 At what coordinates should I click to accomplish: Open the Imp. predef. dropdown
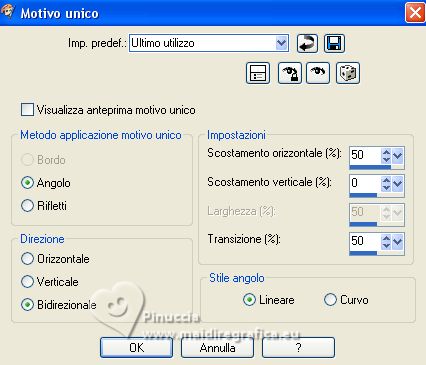tap(282, 43)
